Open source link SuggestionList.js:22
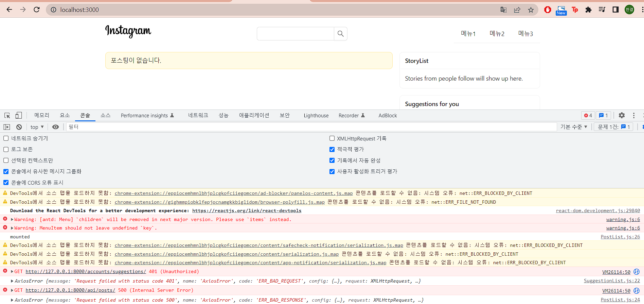 [x=612, y=281]
